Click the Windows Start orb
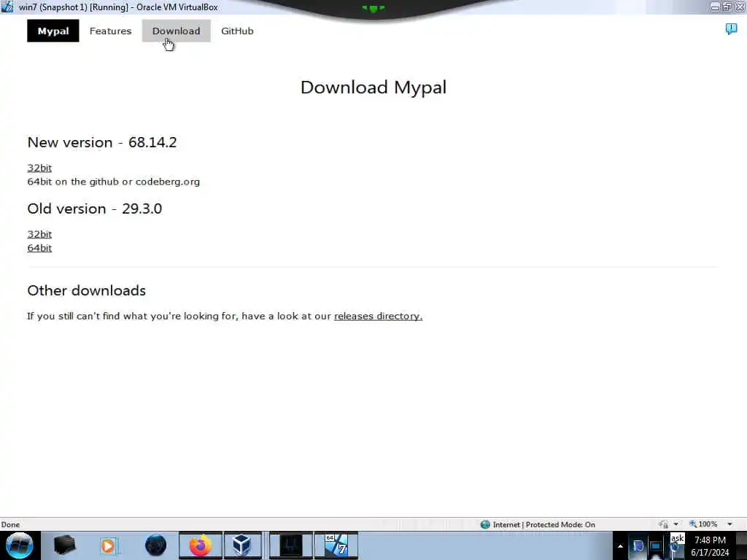747x560 pixels. click(x=19, y=545)
